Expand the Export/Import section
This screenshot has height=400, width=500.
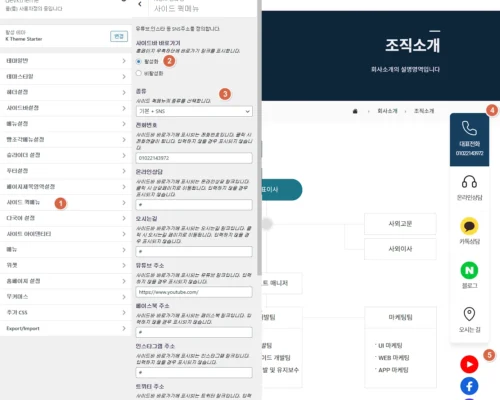[x=66, y=328]
